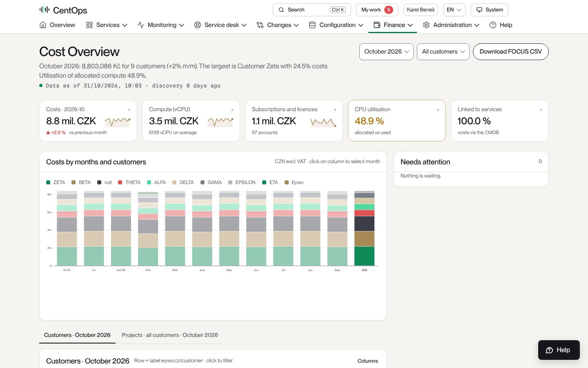Toggle GAMA series in chart legend
The image size is (588, 368).
click(211, 182)
